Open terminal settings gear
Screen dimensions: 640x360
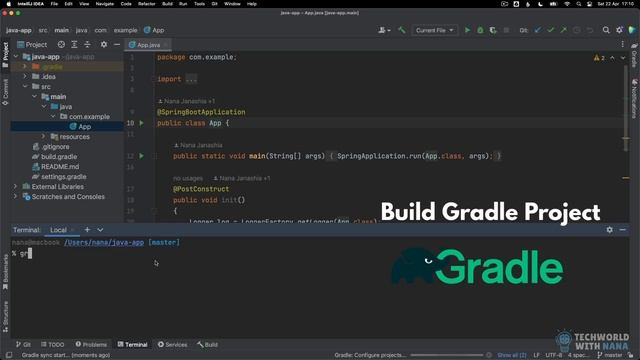[x=609, y=230]
